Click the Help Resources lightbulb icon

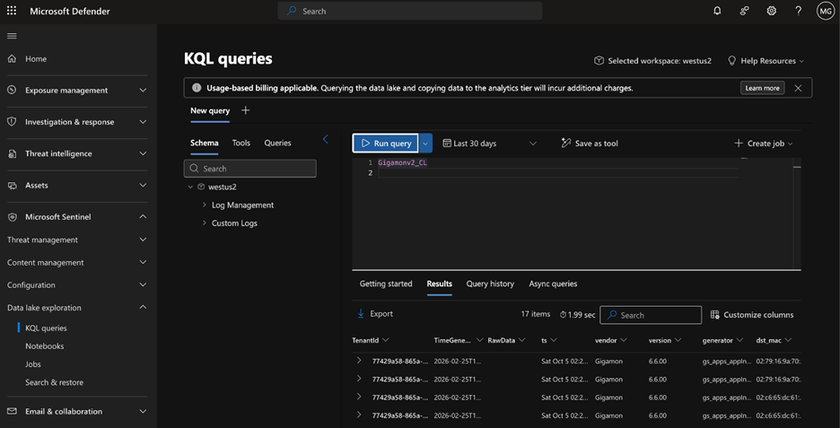(732, 61)
